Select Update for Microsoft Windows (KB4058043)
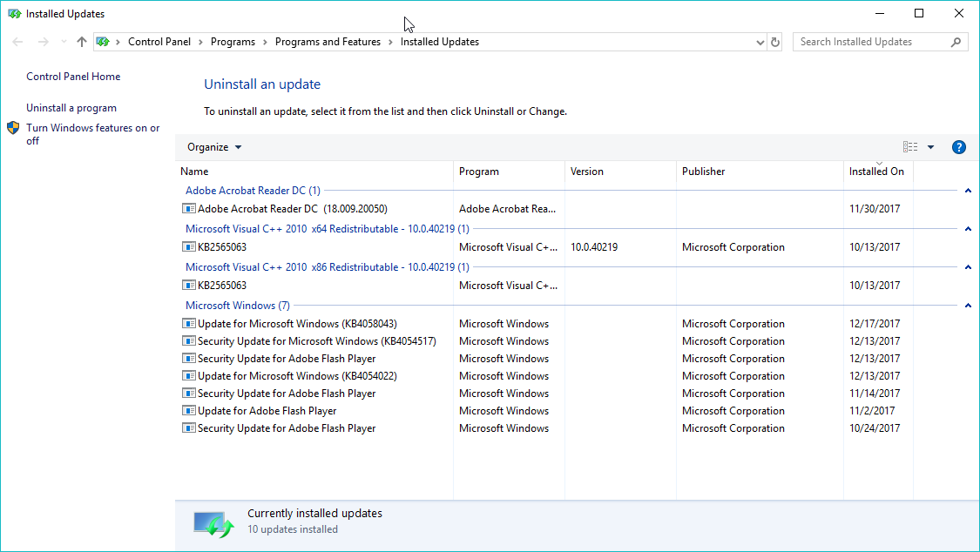Screen dimensions: 980x552 [x=297, y=324]
